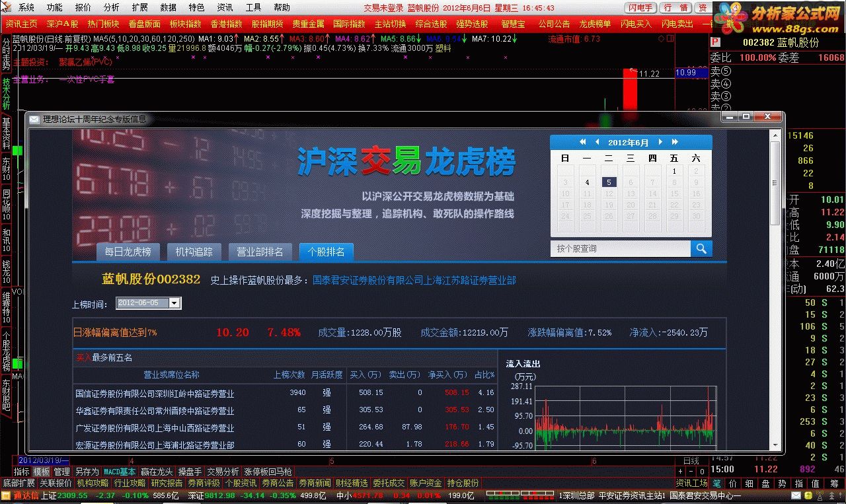Open 板块指数 toolbar item
This screenshot has height=504, width=846.
point(186,24)
